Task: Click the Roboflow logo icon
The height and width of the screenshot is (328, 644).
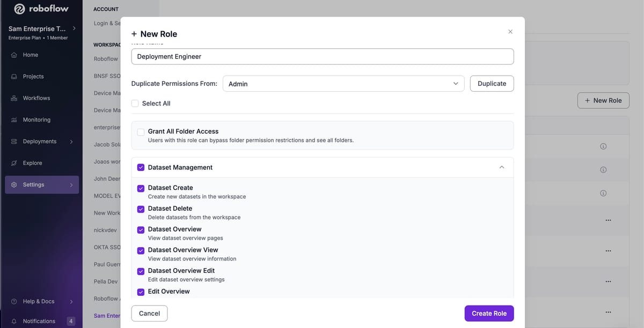Action: 19,9
